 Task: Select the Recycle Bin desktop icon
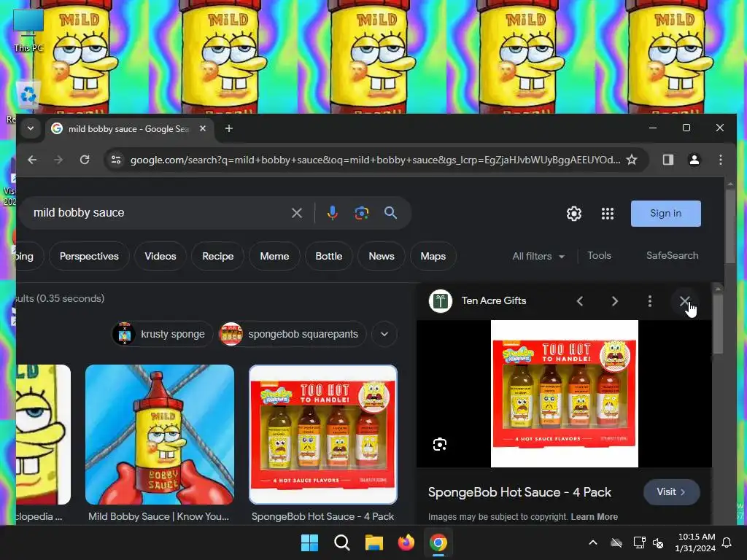28,96
